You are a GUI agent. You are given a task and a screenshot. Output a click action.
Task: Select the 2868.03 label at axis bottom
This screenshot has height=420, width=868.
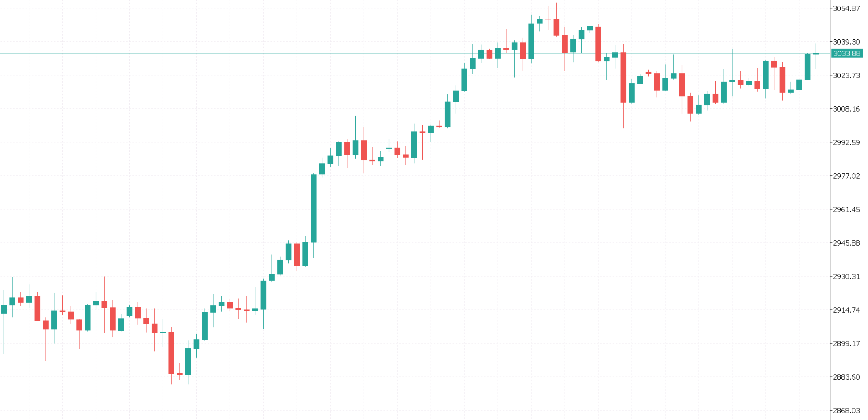846,411
